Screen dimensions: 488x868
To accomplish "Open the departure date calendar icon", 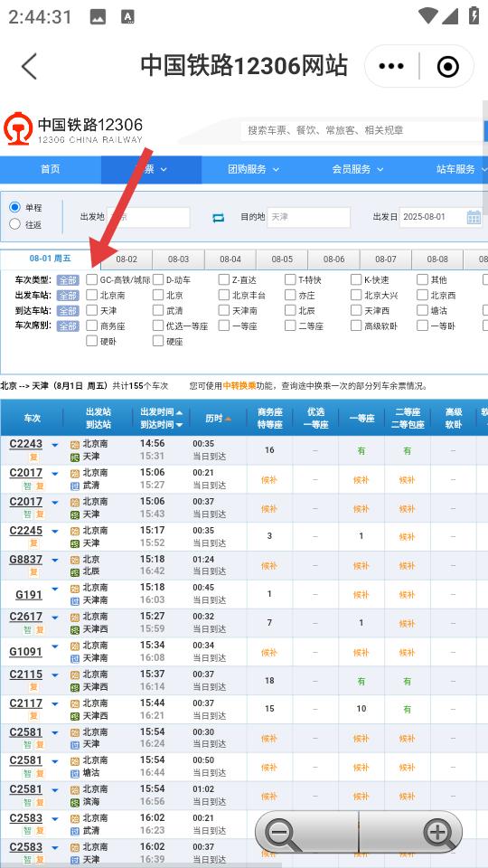I will (474, 217).
